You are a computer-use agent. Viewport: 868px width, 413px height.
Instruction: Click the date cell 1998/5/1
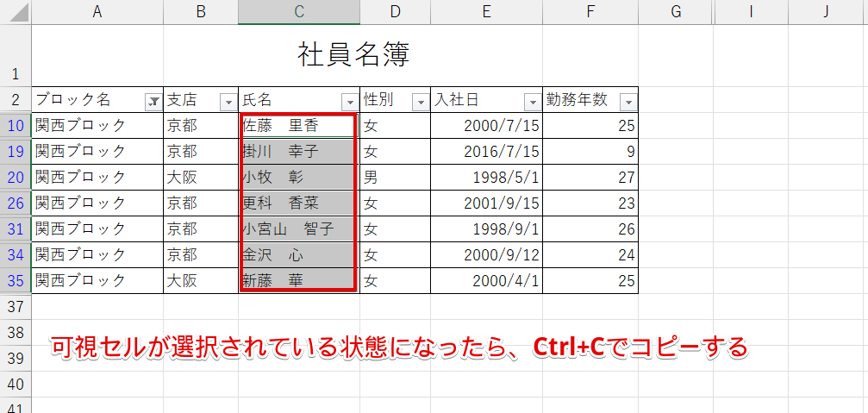tap(487, 177)
